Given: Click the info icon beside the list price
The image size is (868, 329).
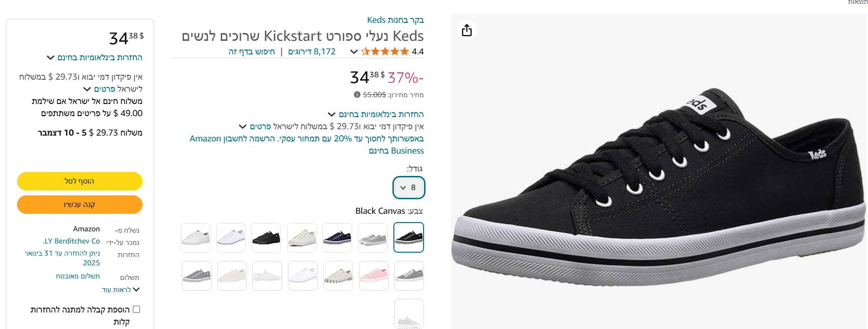Looking at the screenshot, I should tap(357, 95).
